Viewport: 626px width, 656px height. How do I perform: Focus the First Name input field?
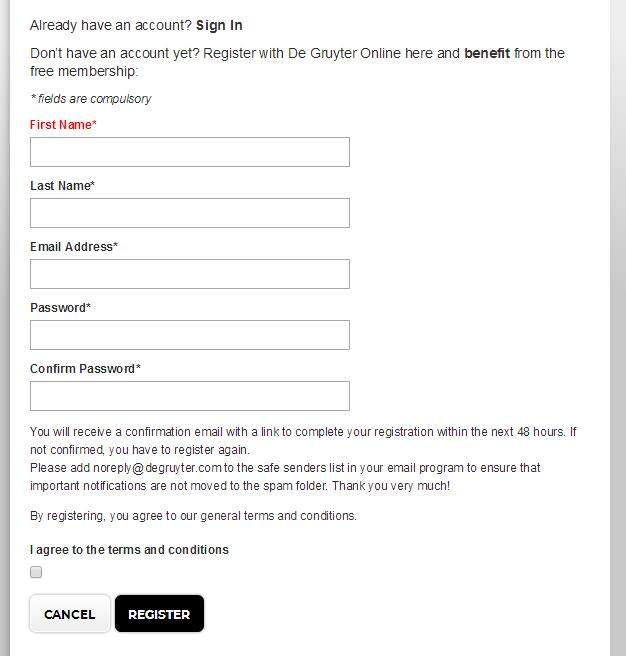click(190, 152)
